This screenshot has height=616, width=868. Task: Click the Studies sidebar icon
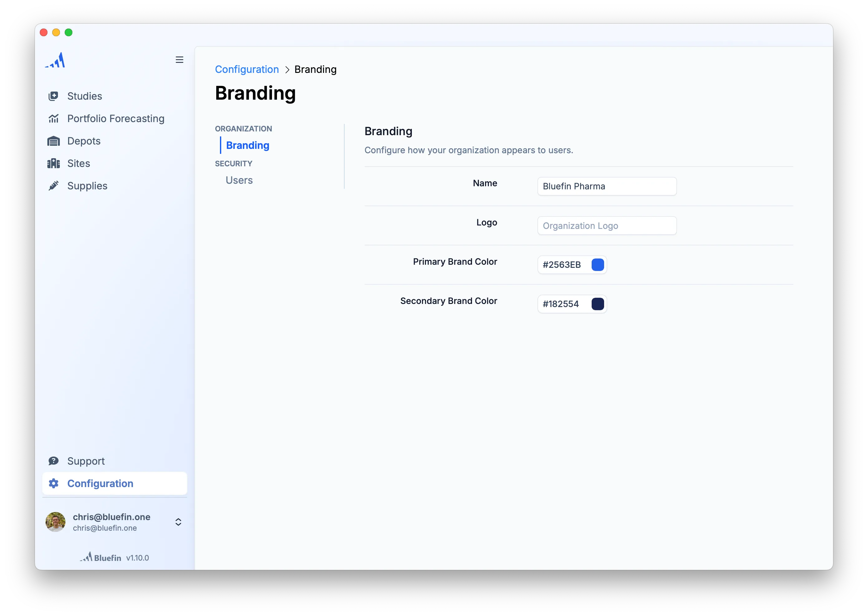click(54, 96)
